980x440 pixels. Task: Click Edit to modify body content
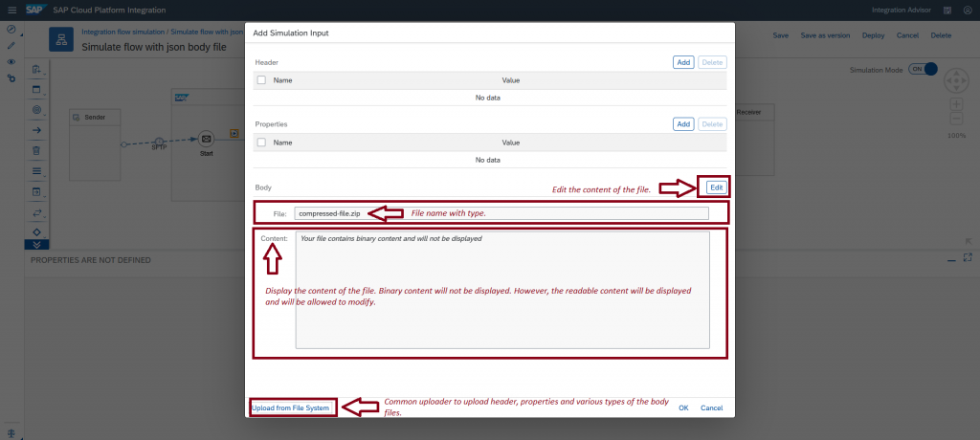(x=716, y=187)
